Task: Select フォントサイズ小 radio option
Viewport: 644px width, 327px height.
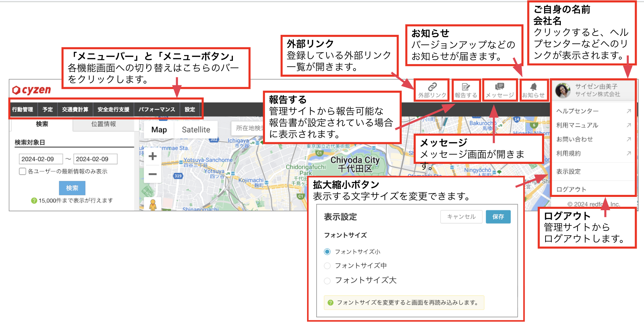Action: coord(327,252)
